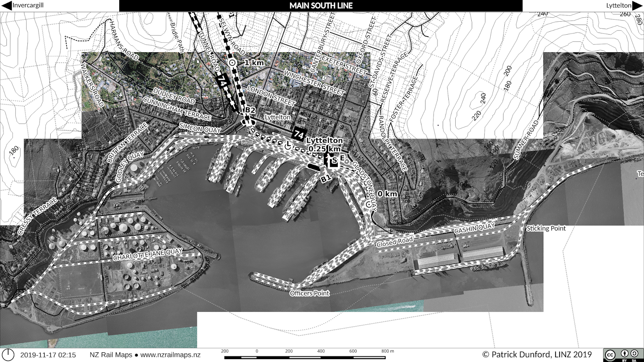Click the Lyttelton direction arrow

(638, 6)
